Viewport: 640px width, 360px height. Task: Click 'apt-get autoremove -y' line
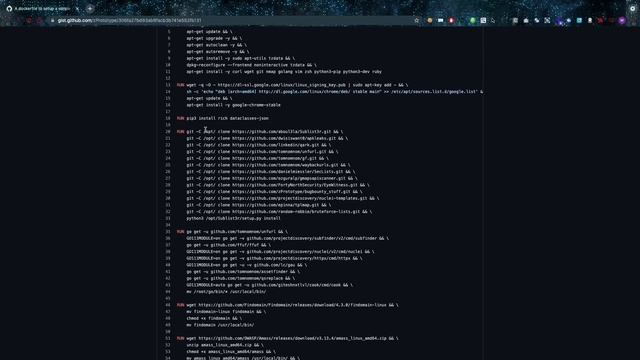click(x=218, y=52)
